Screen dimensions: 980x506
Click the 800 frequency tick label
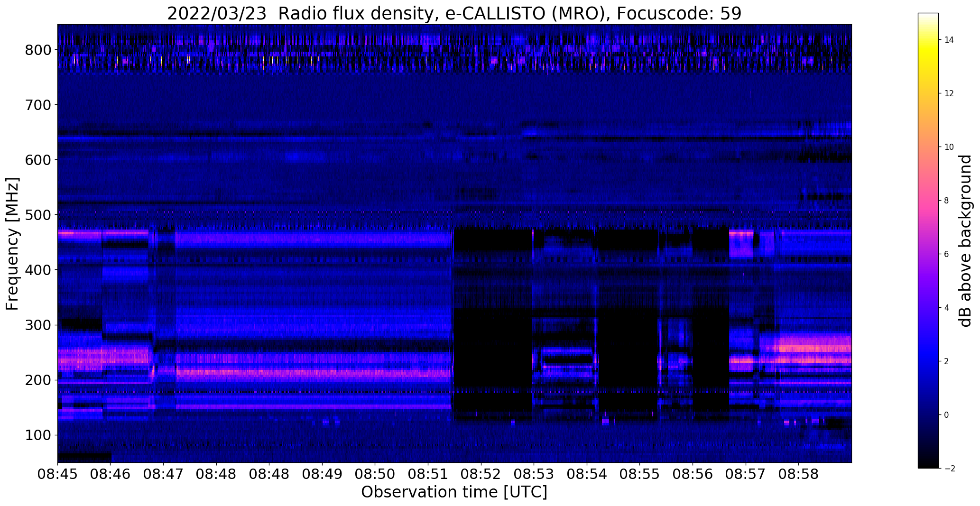tap(38, 50)
